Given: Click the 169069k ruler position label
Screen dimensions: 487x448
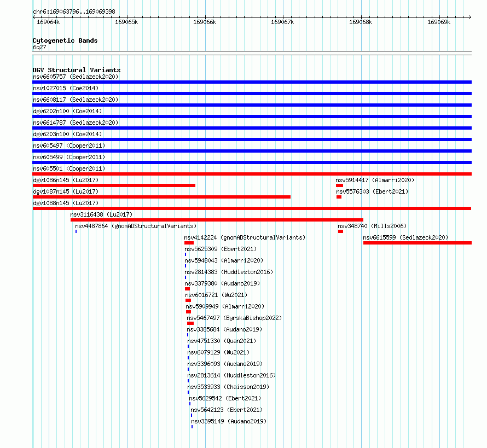Looking at the screenshot, I should [439, 22].
